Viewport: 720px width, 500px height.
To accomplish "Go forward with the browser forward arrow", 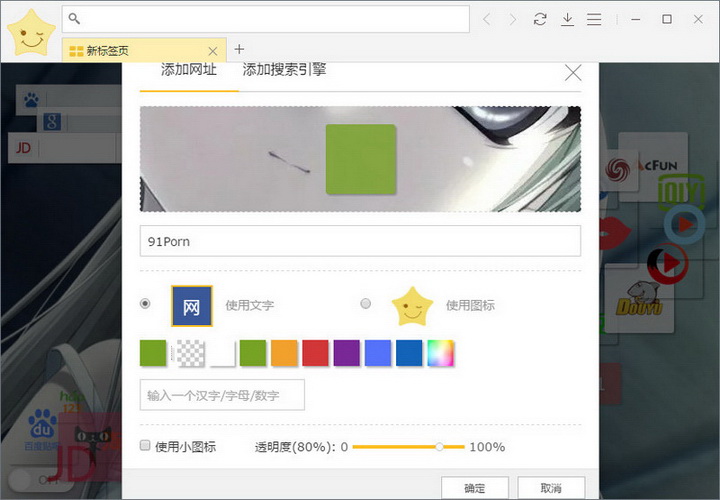I will pos(513,19).
